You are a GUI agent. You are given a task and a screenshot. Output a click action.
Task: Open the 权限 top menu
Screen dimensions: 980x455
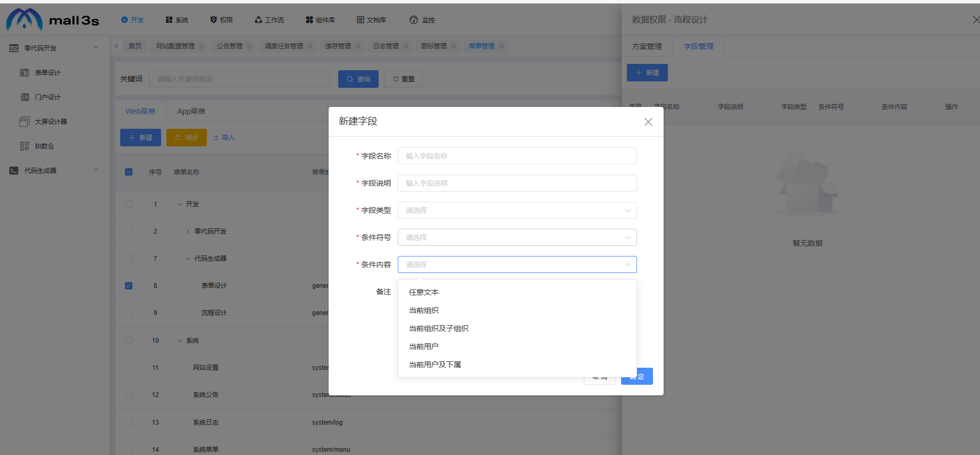(x=222, y=20)
